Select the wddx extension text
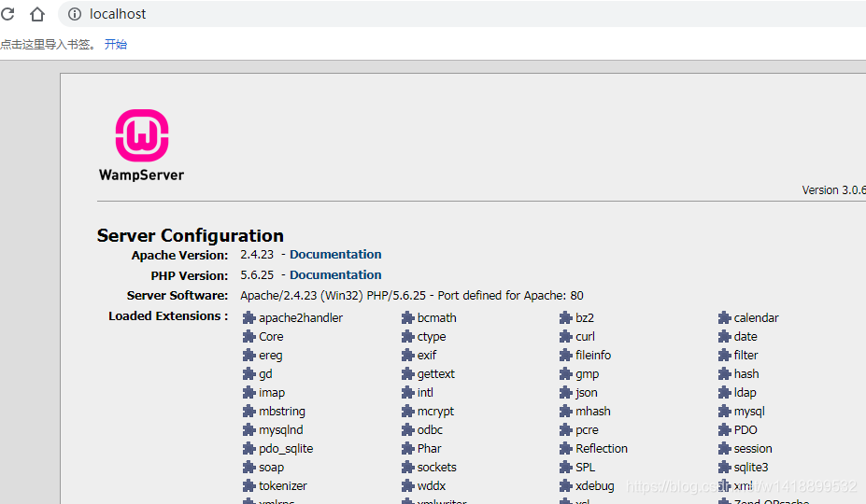866x504 pixels. tap(432, 486)
